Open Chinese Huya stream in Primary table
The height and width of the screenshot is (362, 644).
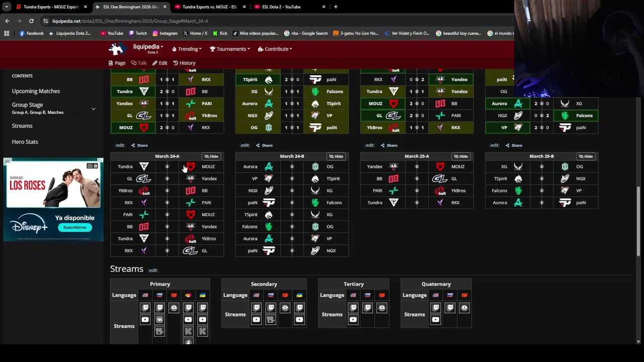click(174, 307)
